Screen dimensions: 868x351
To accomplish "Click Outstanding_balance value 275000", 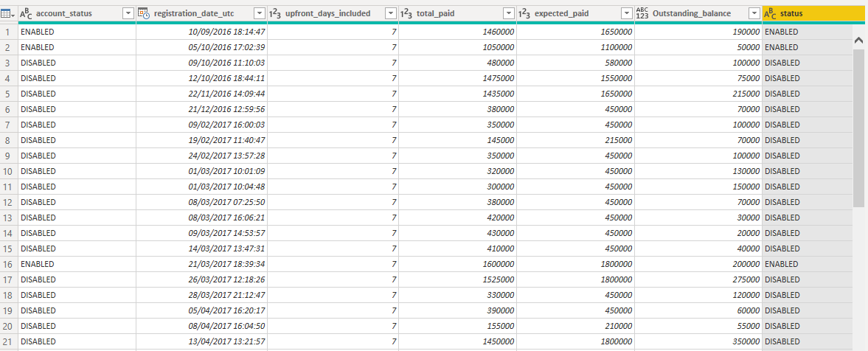I will pyautogui.click(x=745, y=279).
